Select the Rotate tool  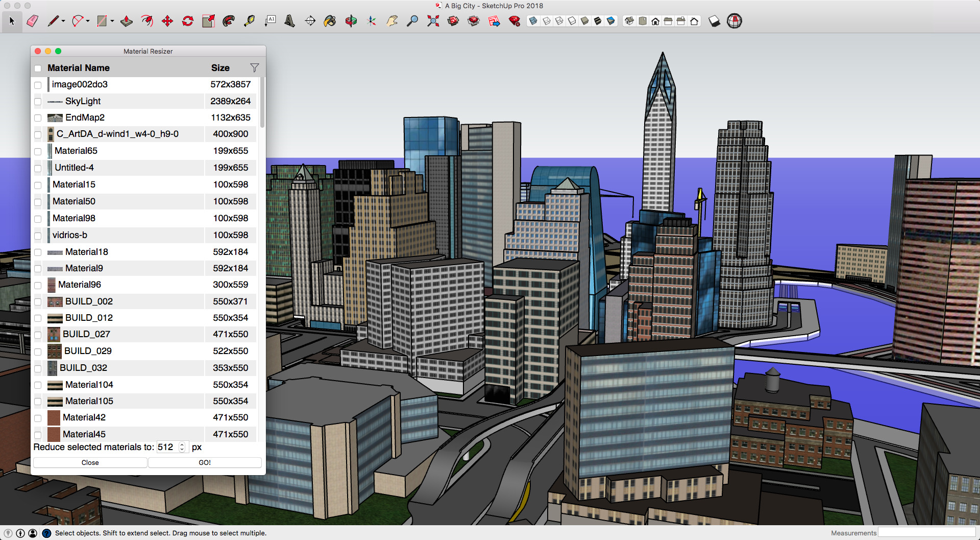click(188, 21)
